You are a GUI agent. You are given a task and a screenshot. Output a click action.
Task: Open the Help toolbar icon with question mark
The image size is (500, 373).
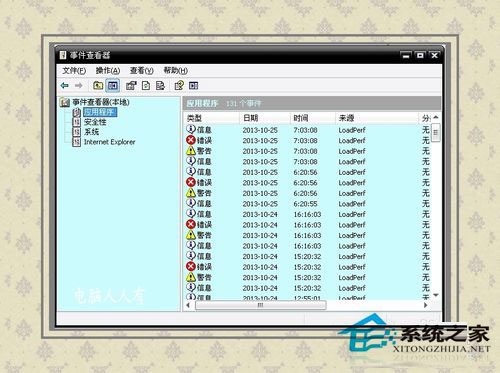(x=179, y=86)
